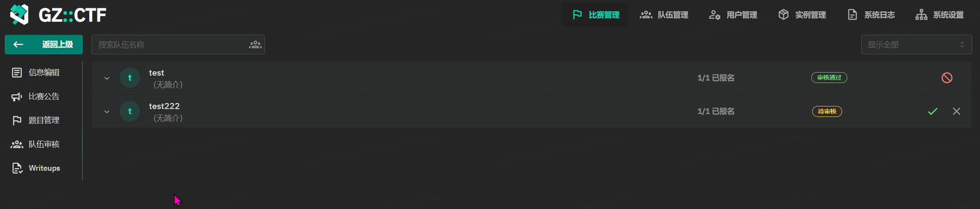Open the Writeups sidebar tab
The height and width of the screenshot is (209, 980).
[x=36, y=168]
